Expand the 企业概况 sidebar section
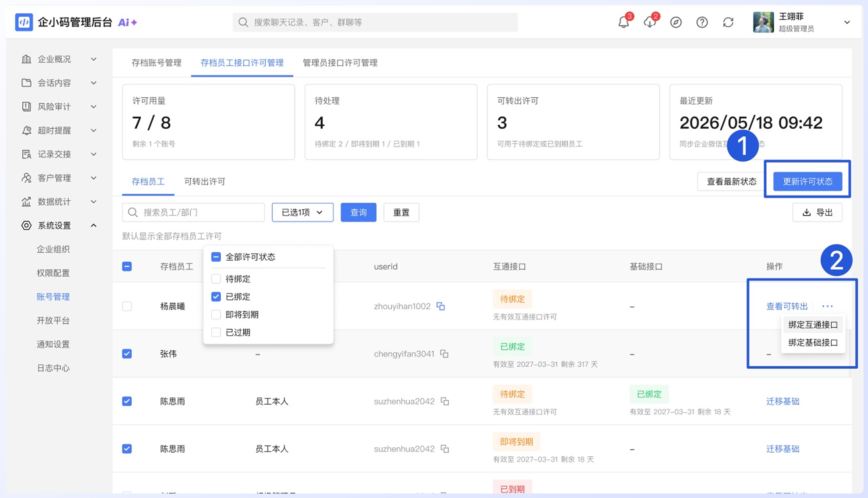The image size is (868, 498). (x=93, y=59)
